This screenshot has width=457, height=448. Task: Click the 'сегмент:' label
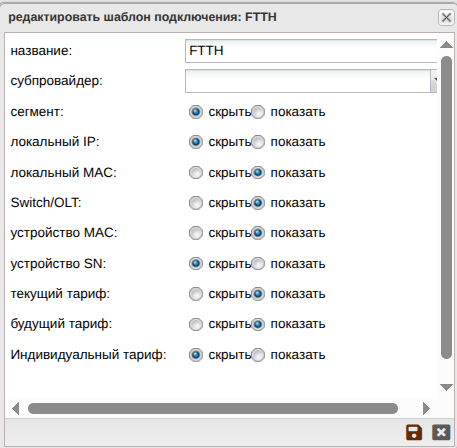[37, 112]
